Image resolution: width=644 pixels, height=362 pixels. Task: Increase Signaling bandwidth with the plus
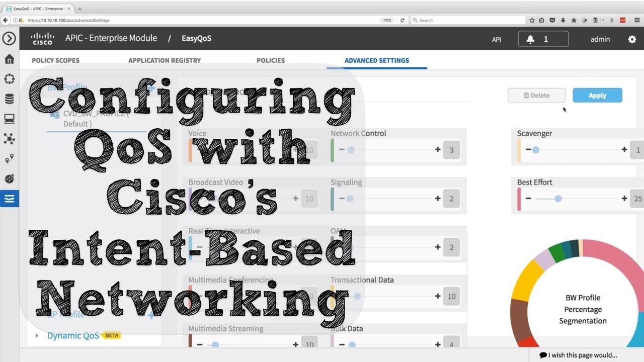[x=438, y=199]
